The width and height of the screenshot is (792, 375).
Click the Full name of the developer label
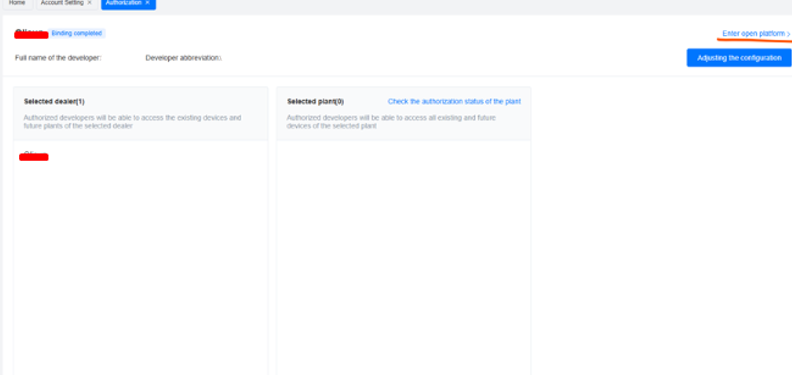click(58, 58)
